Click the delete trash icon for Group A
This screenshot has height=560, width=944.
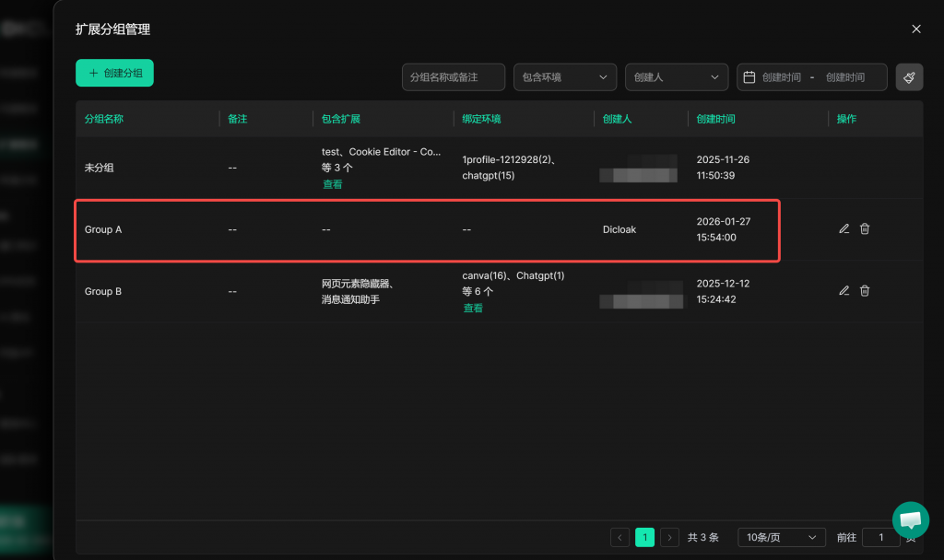pyautogui.click(x=865, y=229)
